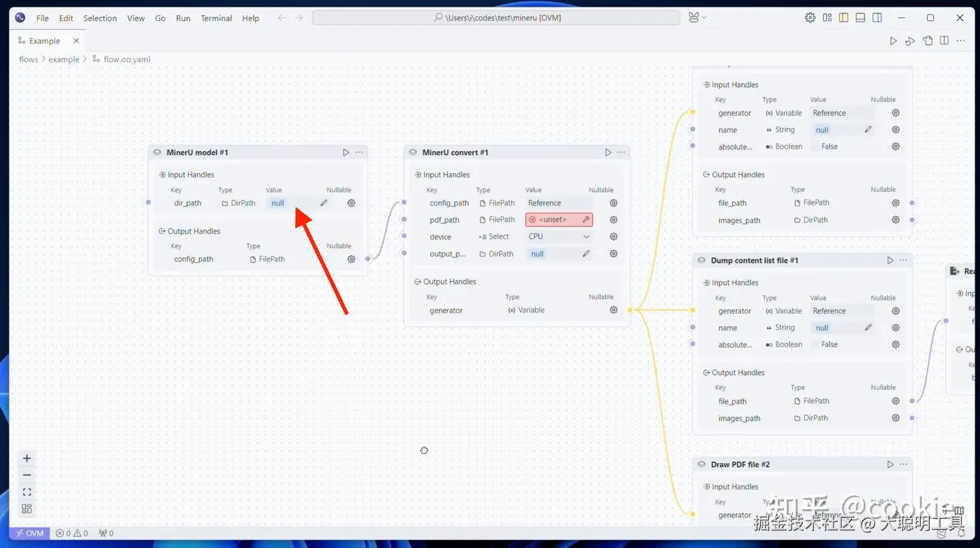The image size is (980, 548).
Task: Open images_path gear in Dump content list file
Action: 896,418
